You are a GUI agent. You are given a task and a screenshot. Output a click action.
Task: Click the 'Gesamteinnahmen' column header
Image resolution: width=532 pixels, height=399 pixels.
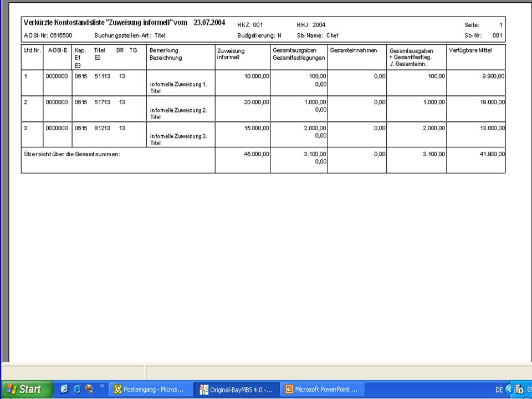354,50
